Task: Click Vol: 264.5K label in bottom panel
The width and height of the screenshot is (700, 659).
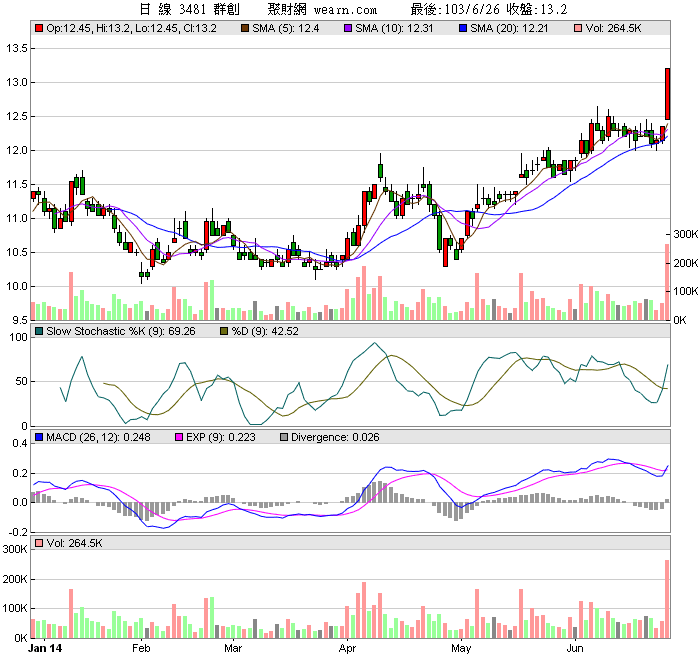Action: [x=75, y=543]
